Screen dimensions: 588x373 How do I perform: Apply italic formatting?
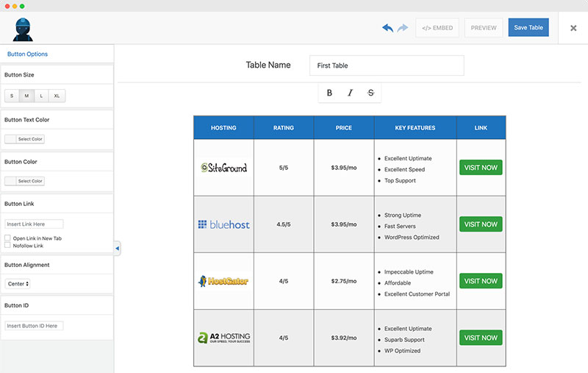(350, 93)
